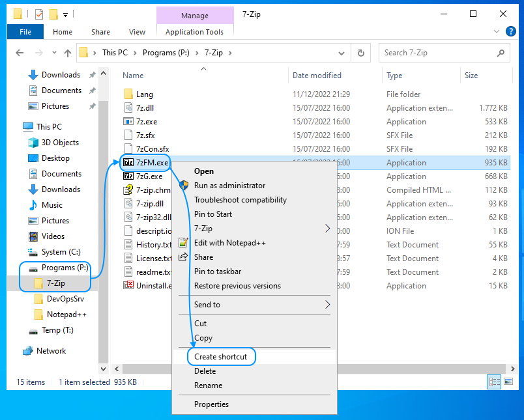Switch to the Share ribbon tab

pos(100,32)
